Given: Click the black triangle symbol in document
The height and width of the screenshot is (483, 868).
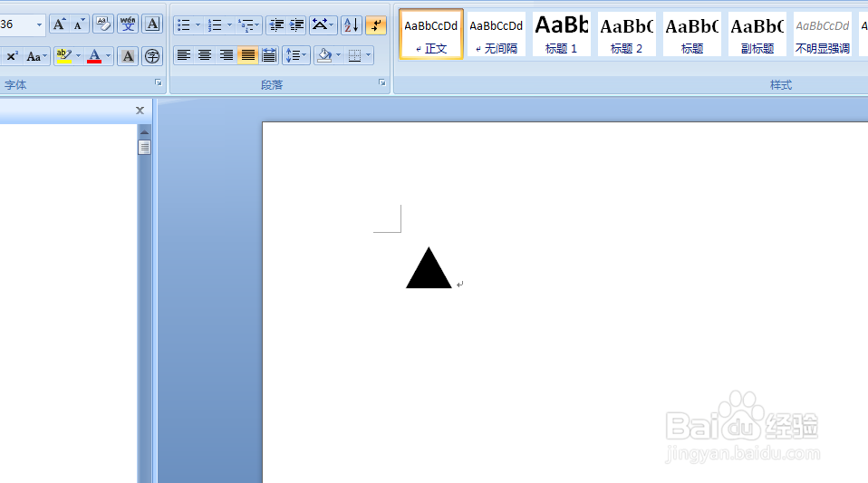Looking at the screenshot, I should pos(429,268).
